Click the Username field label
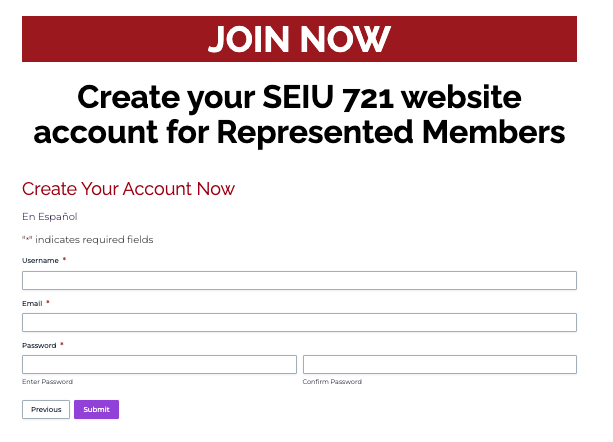 40,260
